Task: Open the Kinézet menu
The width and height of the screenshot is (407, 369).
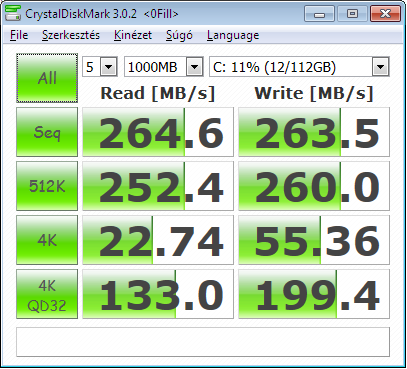Action: [133, 35]
